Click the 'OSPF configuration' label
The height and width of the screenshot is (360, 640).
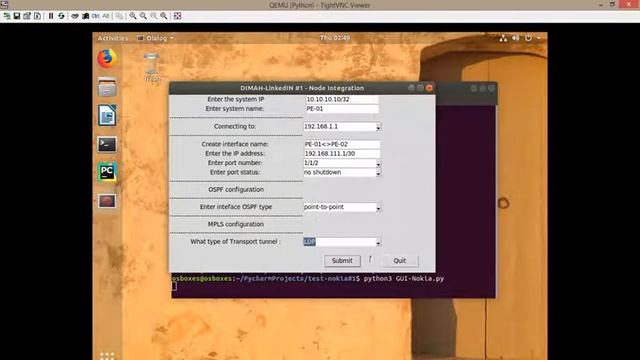point(236,189)
